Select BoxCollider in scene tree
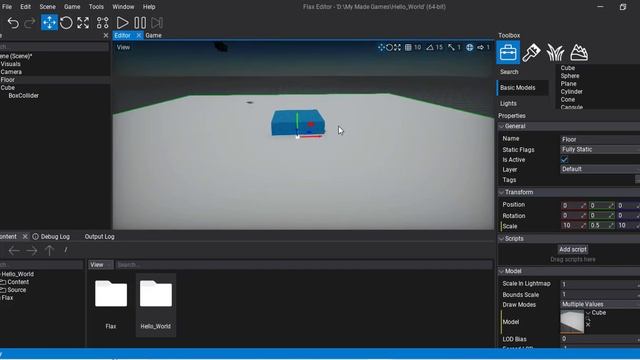The width and height of the screenshot is (640, 360). (24, 96)
